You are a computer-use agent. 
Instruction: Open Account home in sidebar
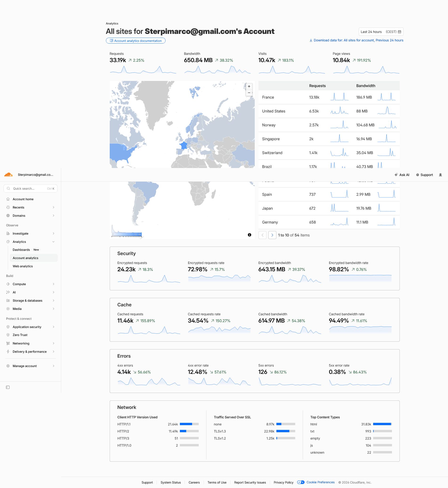[x=31, y=199]
